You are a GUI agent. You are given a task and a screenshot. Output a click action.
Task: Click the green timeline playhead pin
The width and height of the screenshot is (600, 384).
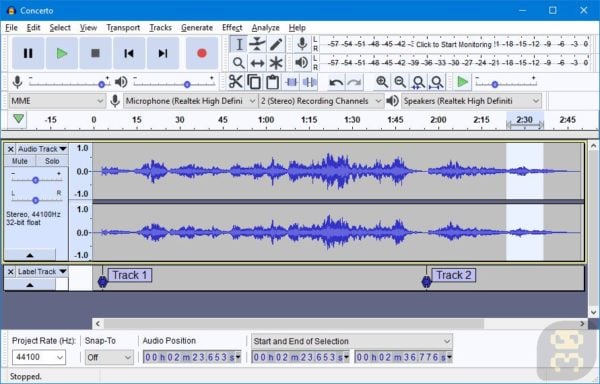click(x=18, y=119)
